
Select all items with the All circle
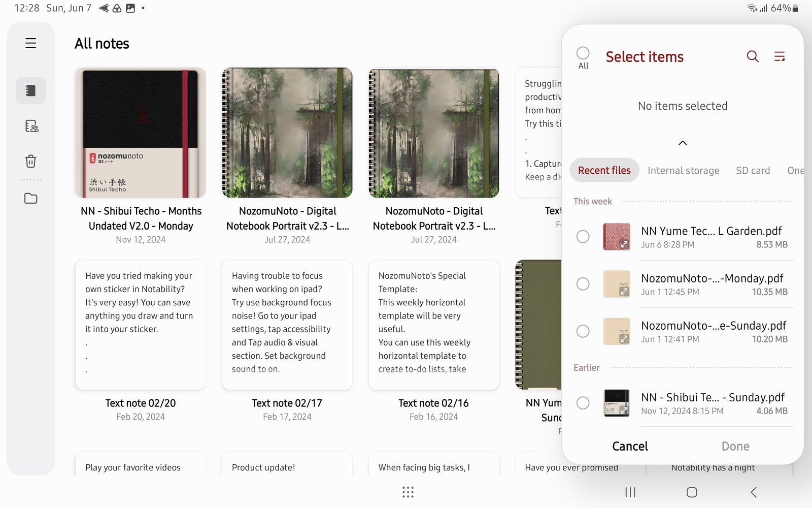[583, 53]
